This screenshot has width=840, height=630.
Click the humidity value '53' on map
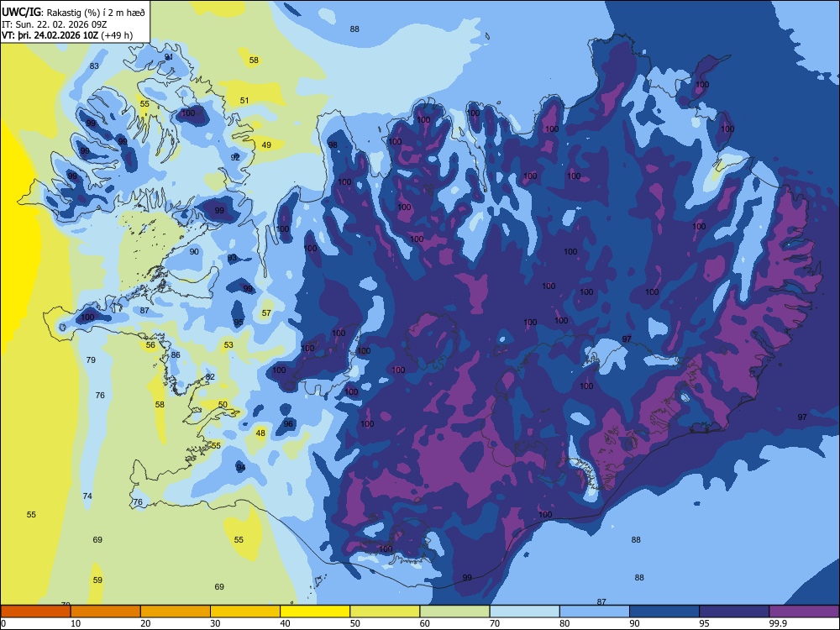pos(228,345)
